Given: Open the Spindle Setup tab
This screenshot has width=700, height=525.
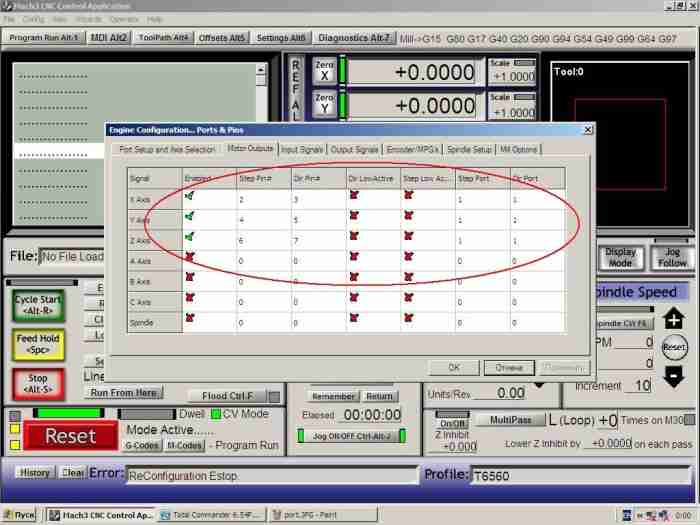Looking at the screenshot, I should coord(469,150).
